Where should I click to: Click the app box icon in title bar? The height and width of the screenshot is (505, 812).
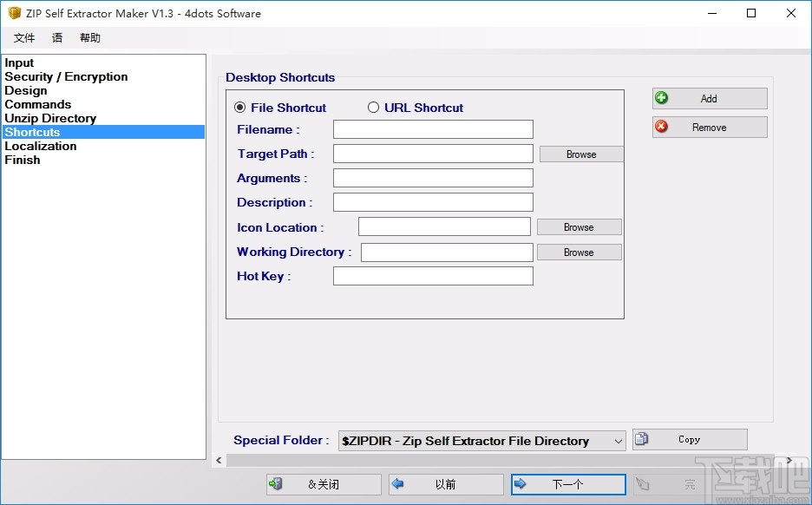15,13
